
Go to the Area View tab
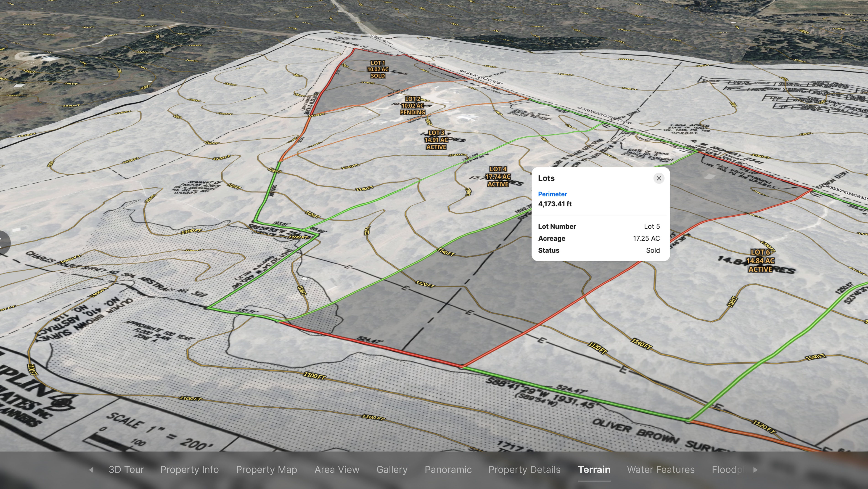pyautogui.click(x=337, y=469)
